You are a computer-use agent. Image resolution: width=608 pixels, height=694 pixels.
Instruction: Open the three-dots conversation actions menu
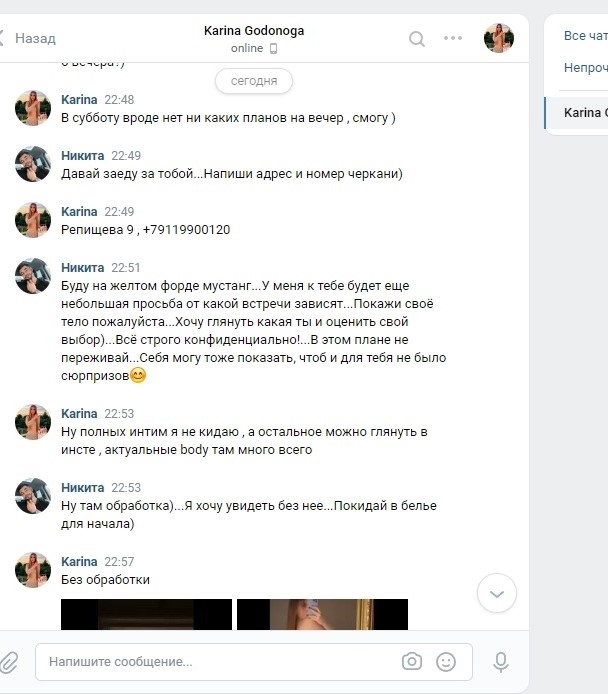(453, 39)
